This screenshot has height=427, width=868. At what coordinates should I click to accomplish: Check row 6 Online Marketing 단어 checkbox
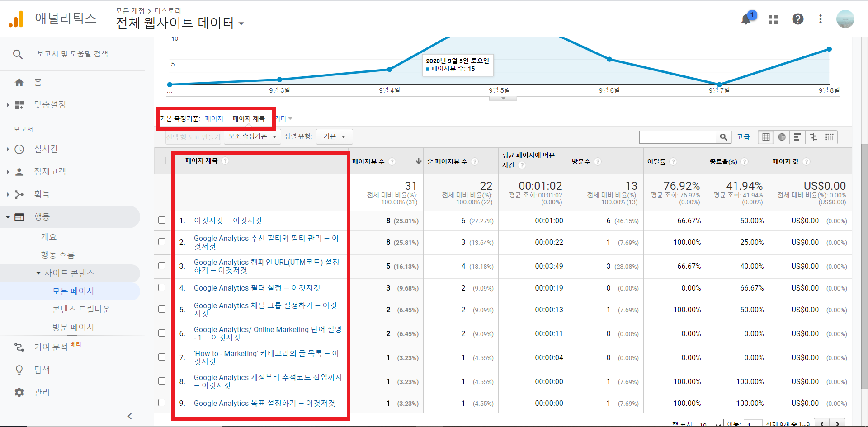coord(162,333)
